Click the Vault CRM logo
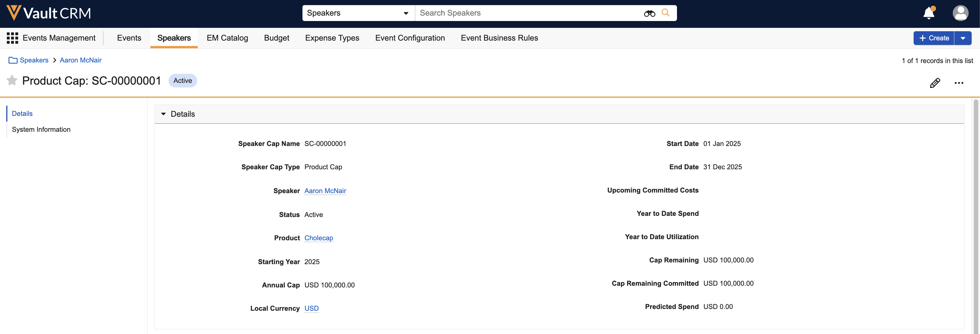 coord(49,13)
